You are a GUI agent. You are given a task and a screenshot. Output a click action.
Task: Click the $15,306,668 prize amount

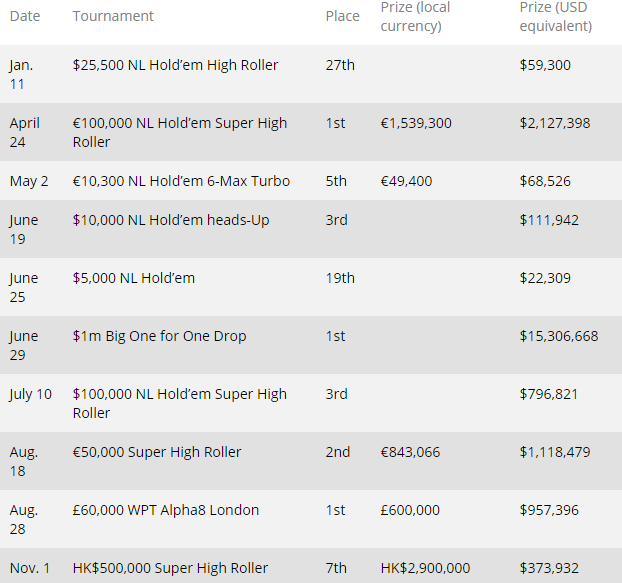pos(559,336)
